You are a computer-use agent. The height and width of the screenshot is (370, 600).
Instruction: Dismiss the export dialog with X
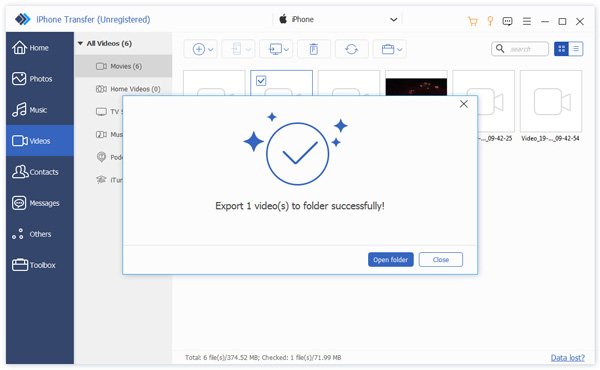(464, 104)
